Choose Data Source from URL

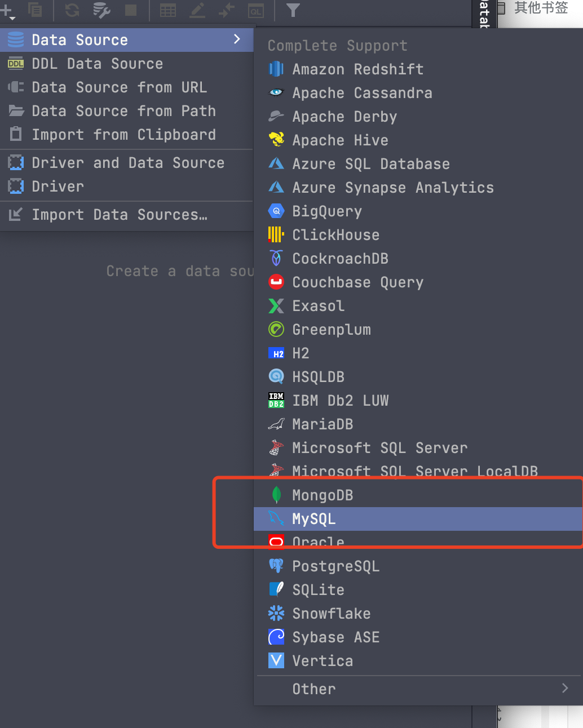coord(127,87)
